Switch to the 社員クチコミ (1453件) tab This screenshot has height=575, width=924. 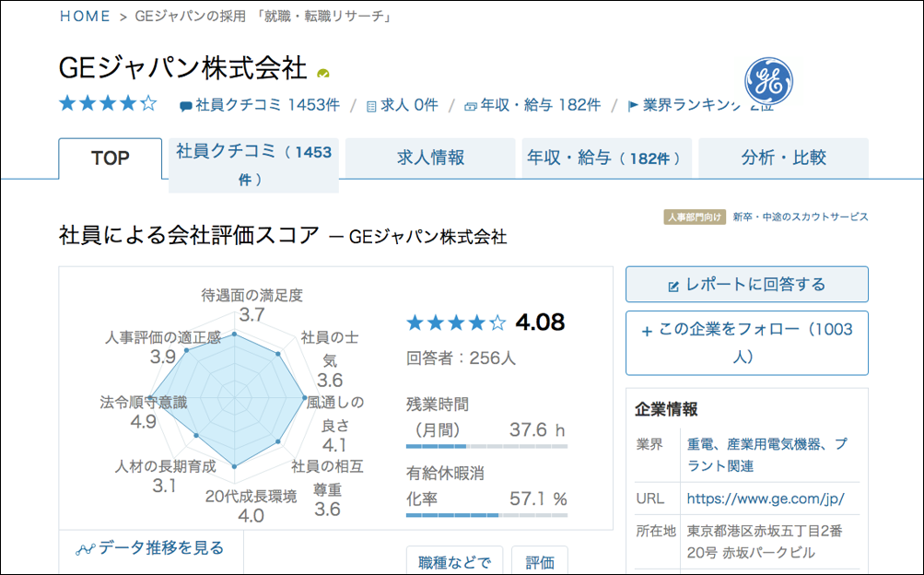tap(254, 166)
